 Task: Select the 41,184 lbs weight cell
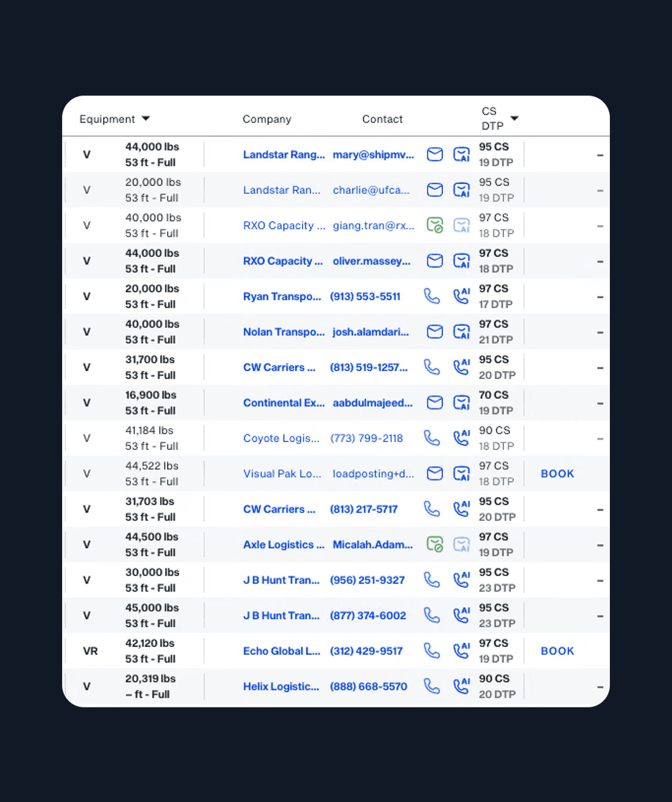[149, 430]
